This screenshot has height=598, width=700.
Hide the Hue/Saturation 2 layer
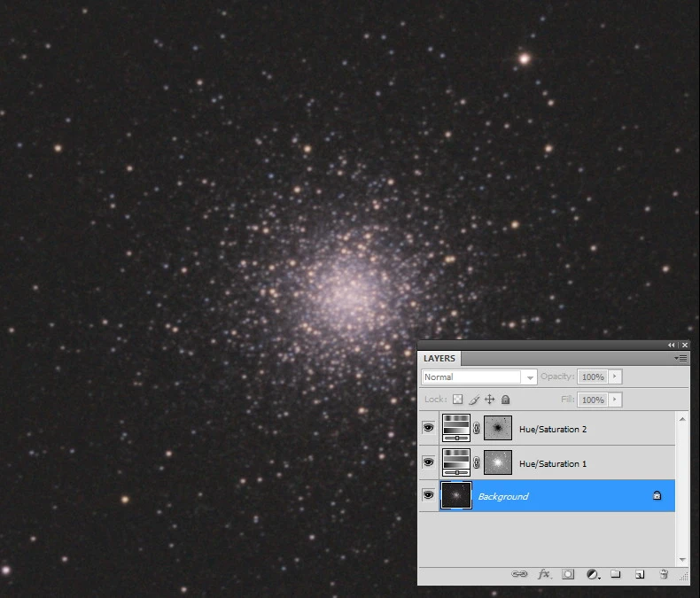[x=428, y=429]
